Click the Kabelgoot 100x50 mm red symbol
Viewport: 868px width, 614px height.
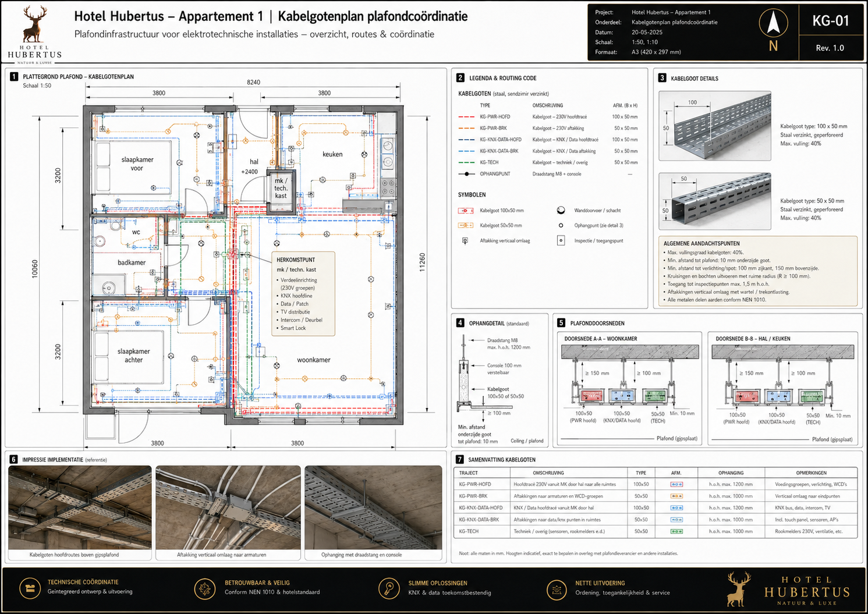(466, 210)
